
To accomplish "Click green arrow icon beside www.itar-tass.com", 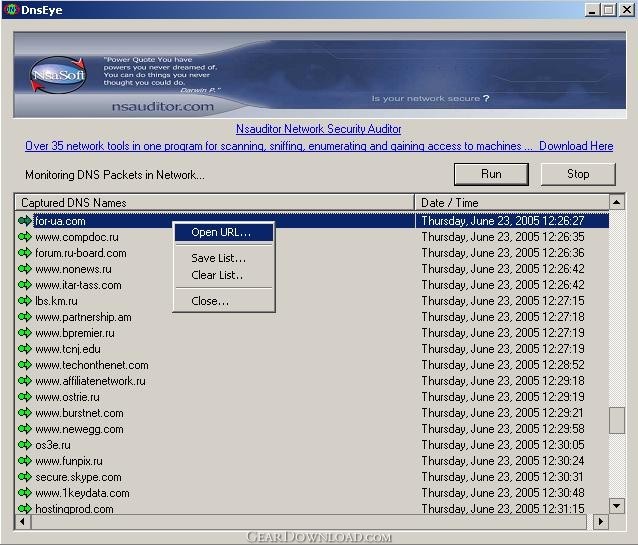I will [x=25, y=285].
